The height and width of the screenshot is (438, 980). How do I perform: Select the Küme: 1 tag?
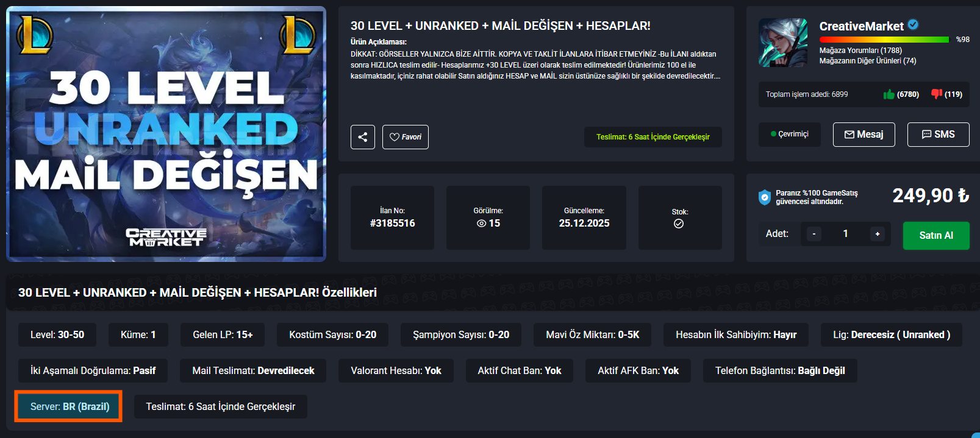coord(138,335)
